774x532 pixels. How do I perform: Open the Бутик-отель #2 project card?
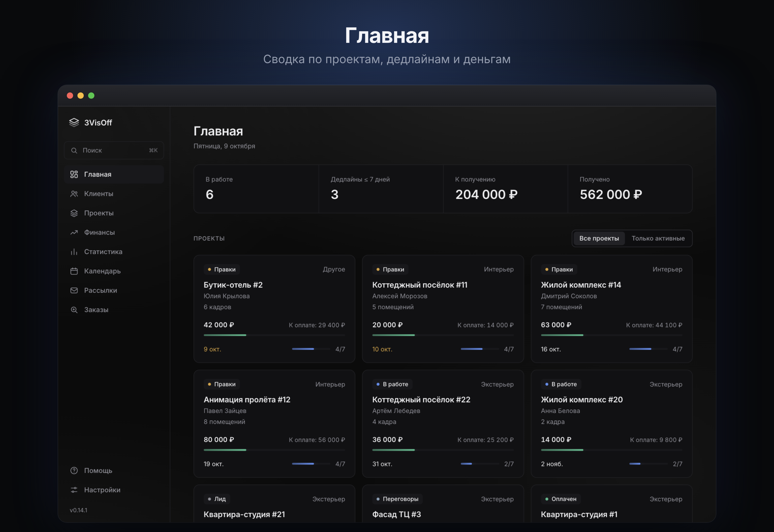(x=274, y=309)
